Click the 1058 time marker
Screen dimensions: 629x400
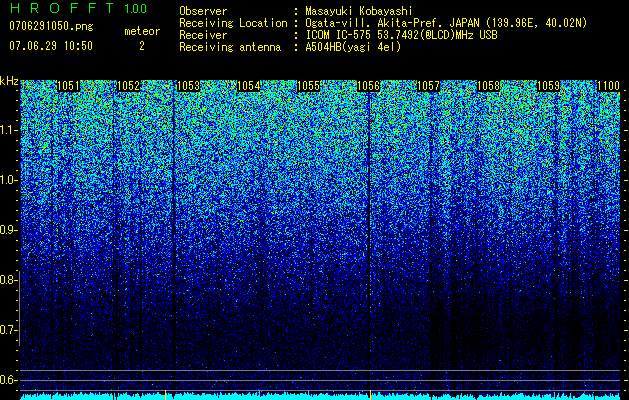tap(489, 86)
